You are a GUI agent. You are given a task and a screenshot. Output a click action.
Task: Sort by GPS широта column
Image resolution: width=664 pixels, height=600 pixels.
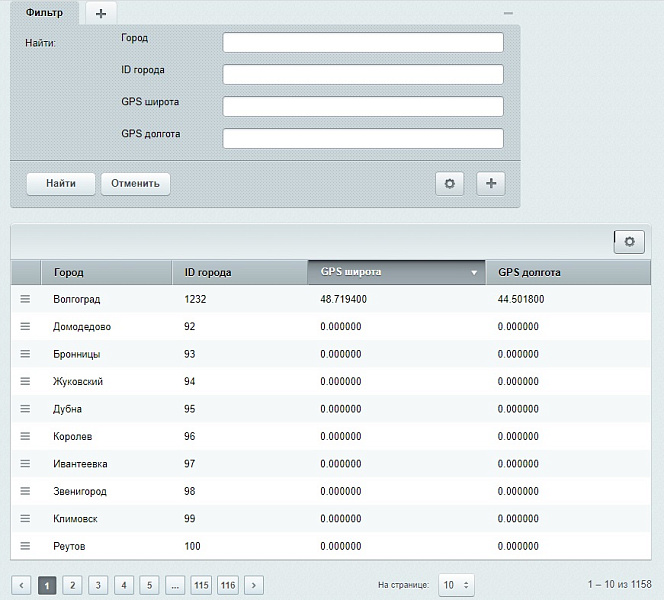tap(395, 272)
